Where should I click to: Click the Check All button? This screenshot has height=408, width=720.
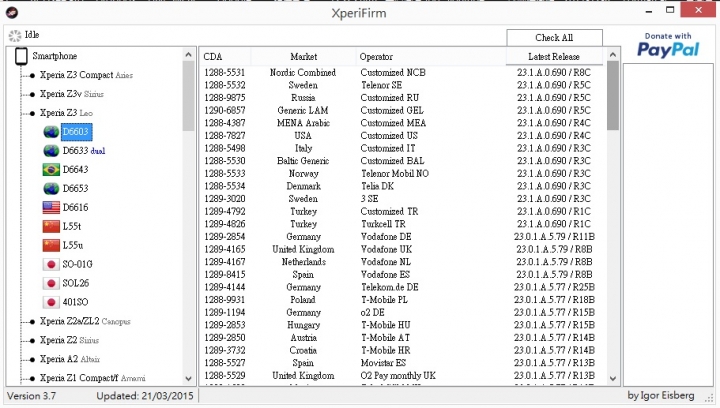pos(554,38)
